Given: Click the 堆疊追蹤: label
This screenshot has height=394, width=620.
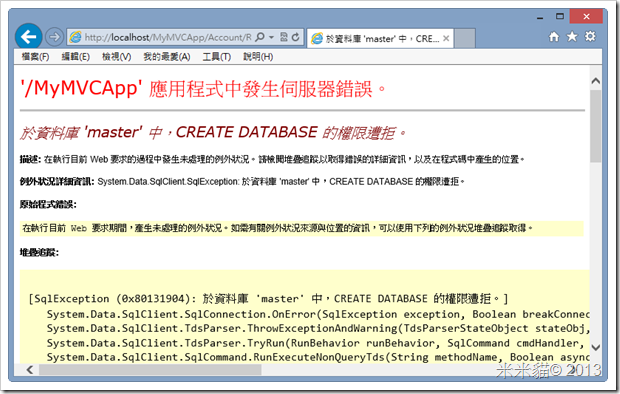Looking at the screenshot, I should coord(40,252).
